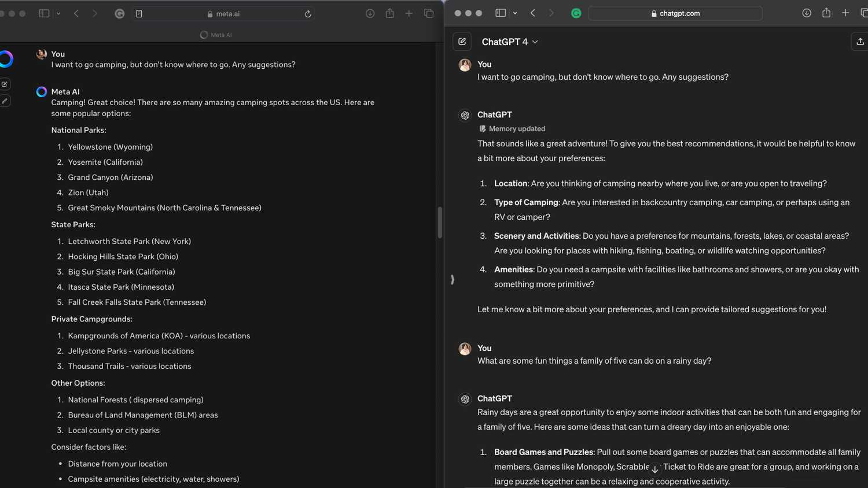Click the share chat icon in ChatGPT
Screen dimensions: 868x488
pos(860,42)
